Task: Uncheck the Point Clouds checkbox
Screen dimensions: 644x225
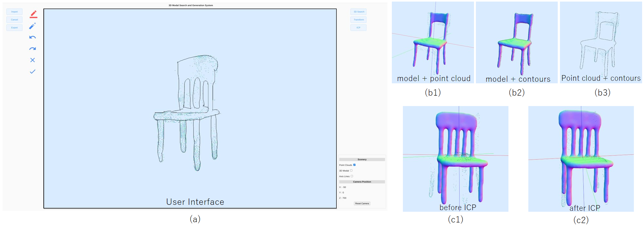Action: [354, 165]
